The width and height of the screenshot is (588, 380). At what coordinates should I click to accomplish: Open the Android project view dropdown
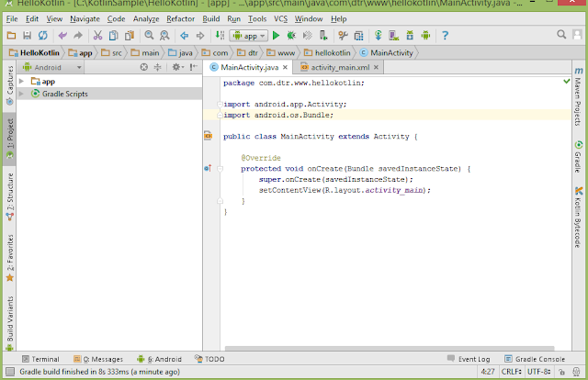[51, 67]
